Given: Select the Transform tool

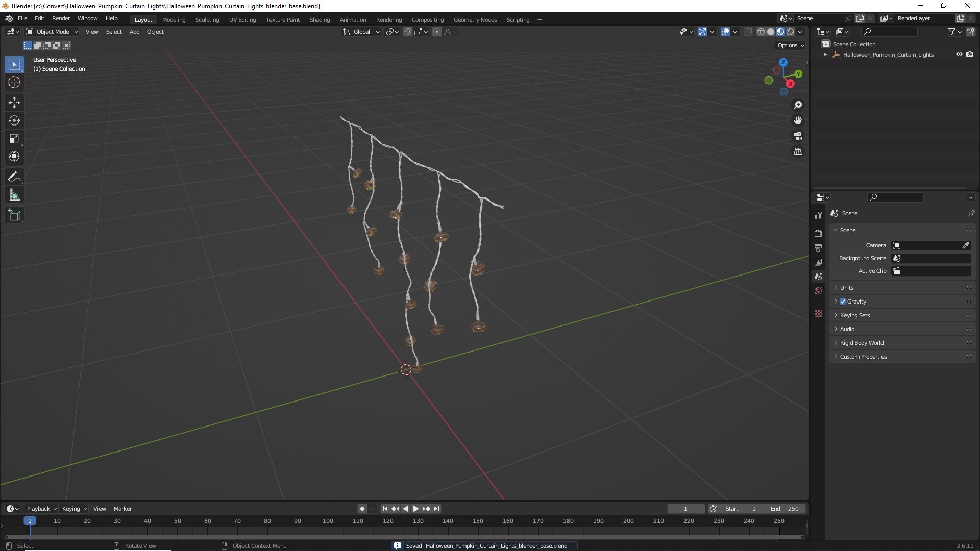Looking at the screenshot, I should (14, 156).
